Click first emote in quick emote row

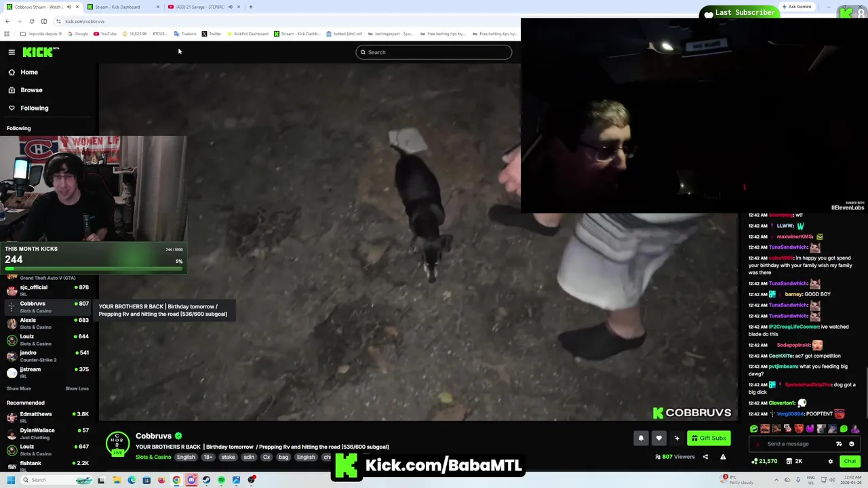point(754,429)
